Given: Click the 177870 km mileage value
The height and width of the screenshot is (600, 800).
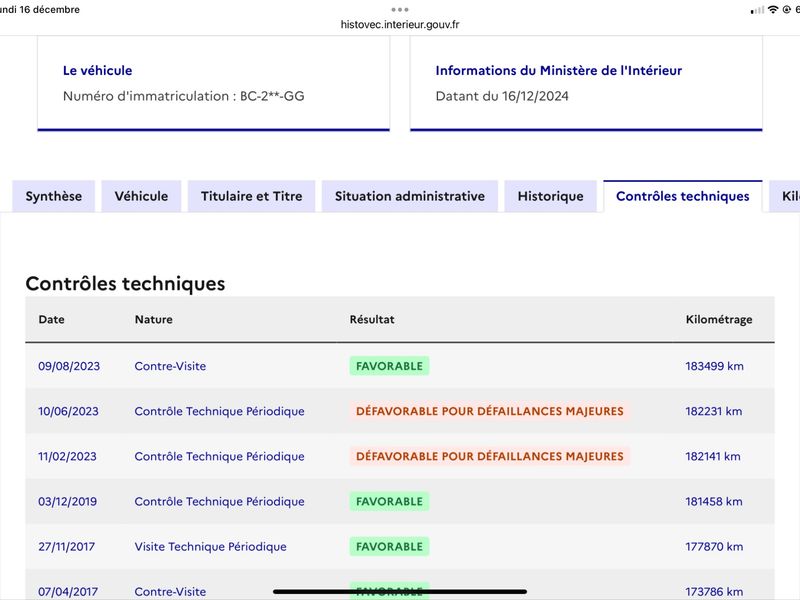Looking at the screenshot, I should [x=714, y=546].
